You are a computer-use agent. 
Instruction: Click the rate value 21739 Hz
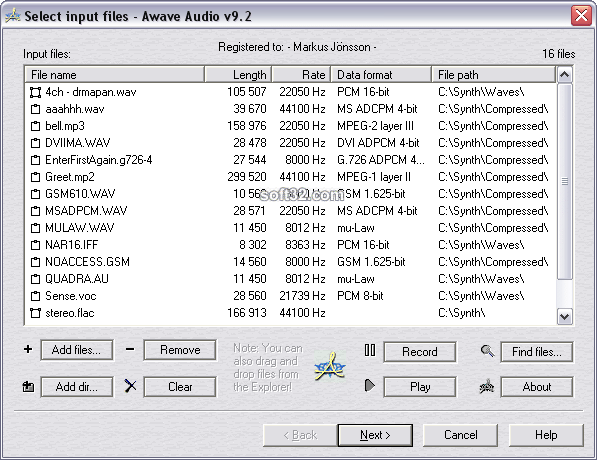coord(302,296)
